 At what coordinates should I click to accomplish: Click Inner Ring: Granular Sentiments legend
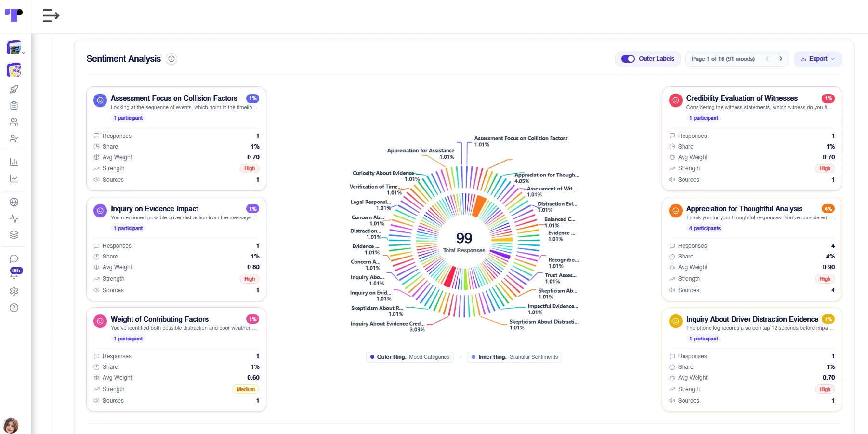pos(514,357)
